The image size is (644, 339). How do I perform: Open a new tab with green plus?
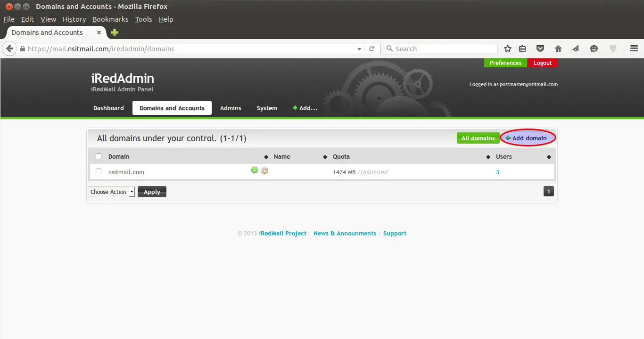pyautogui.click(x=114, y=32)
